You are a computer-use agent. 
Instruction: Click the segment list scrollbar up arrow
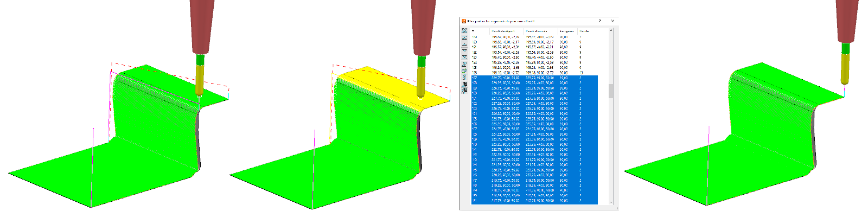click(611, 30)
